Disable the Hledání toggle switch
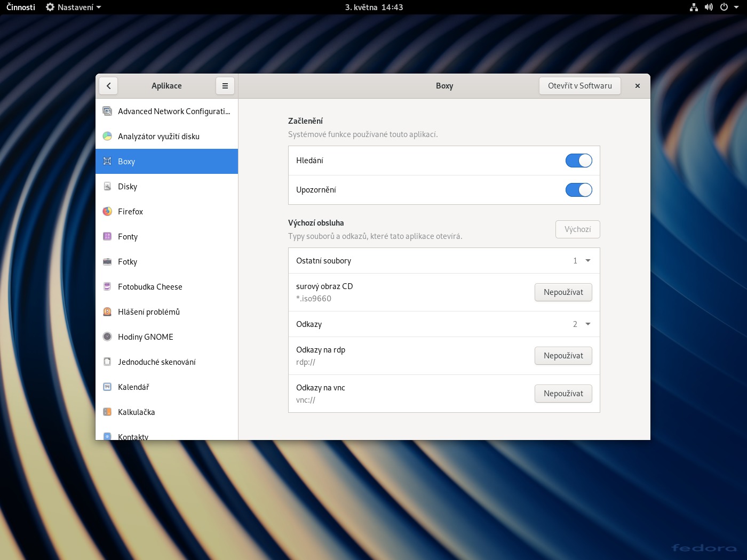Viewport: 747px width, 560px height. (x=578, y=161)
